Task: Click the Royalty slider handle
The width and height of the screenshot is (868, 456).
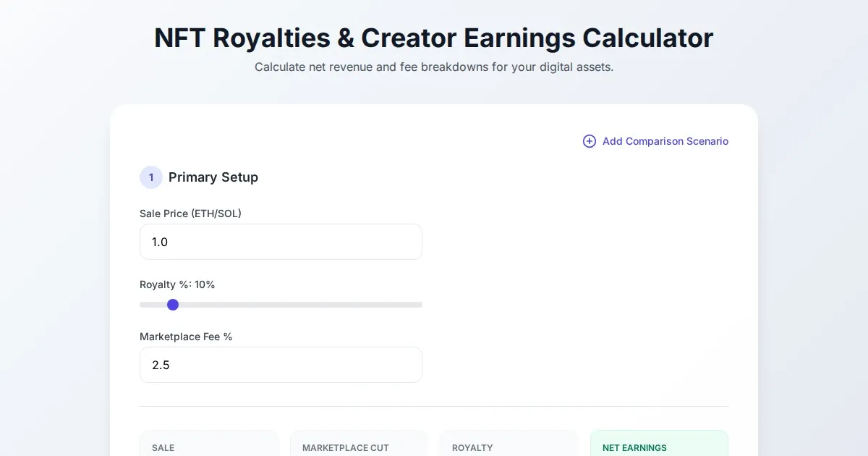Action: coord(173,305)
